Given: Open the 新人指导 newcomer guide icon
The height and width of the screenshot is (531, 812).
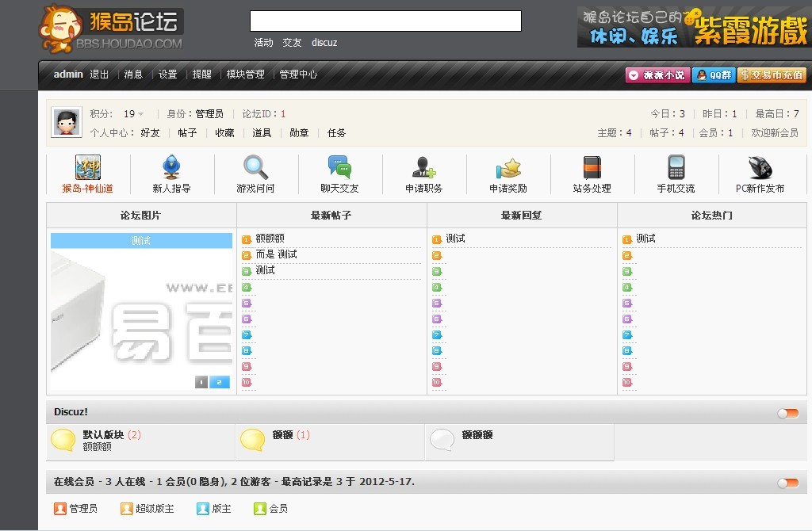Looking at the screenshot, I should 171,168.
